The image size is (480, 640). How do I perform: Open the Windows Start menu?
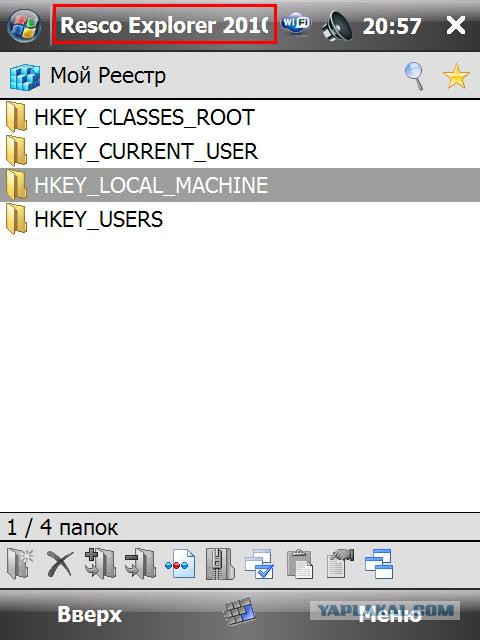24,26
